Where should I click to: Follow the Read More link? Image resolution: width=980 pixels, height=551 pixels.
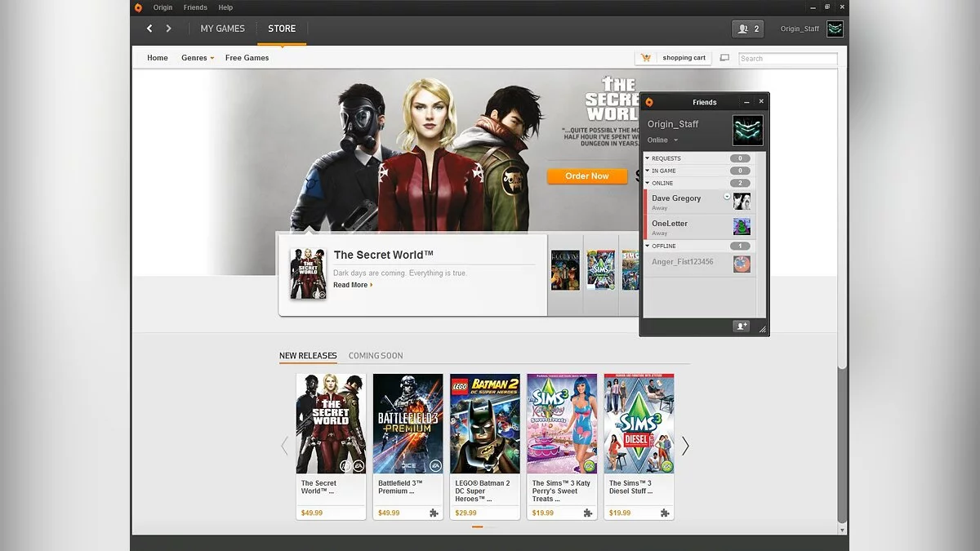coord(353,285)
